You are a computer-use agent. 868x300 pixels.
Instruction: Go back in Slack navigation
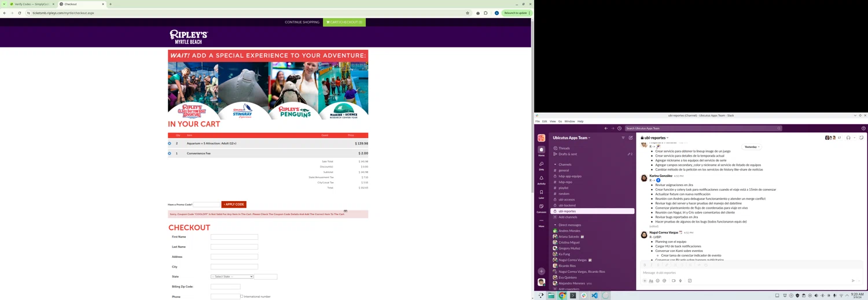click(606, 128)
